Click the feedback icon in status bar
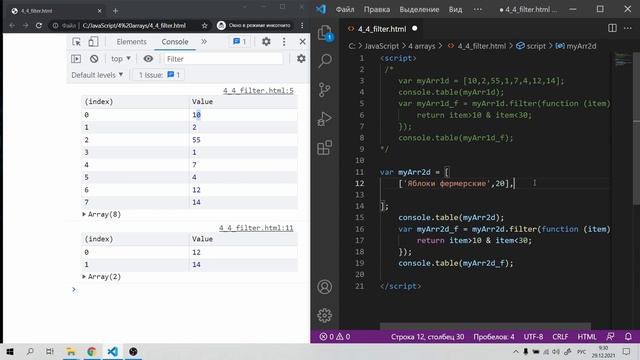 click(x=610, y=336)
